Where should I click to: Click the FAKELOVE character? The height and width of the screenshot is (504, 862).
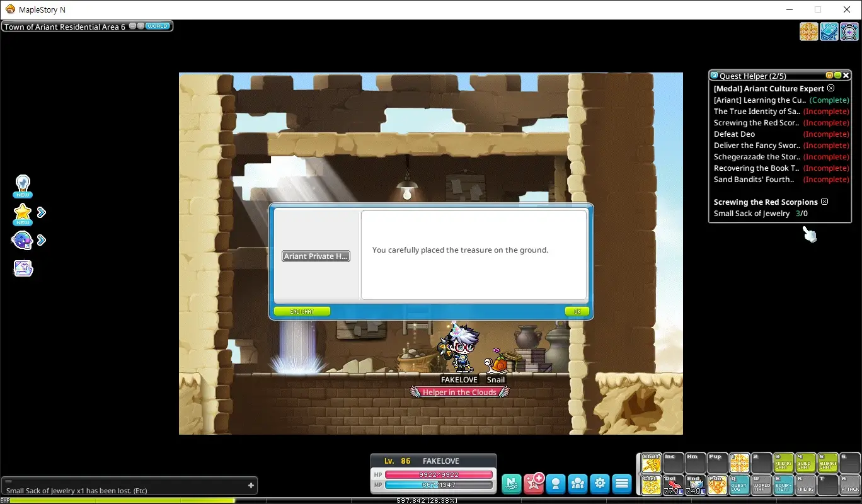pyautogui.click(x=459, y=348)
